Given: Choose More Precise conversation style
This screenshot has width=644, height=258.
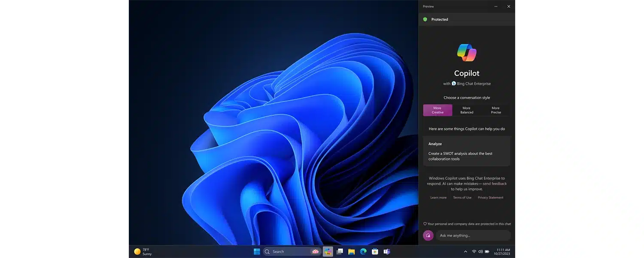Looking at the screenshot, I should pyautogui.click(x=496, y=110).
